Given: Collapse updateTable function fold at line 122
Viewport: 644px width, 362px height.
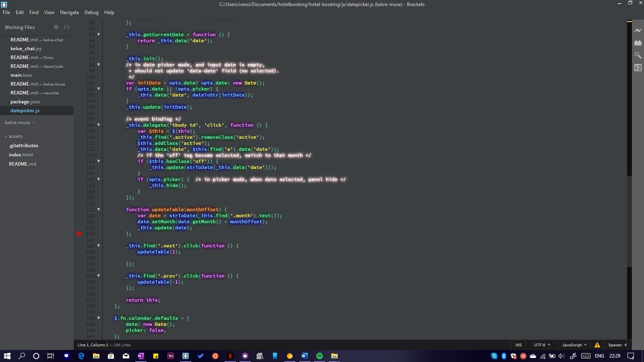Looking at the screenshot, I should (x=99, y=210).
